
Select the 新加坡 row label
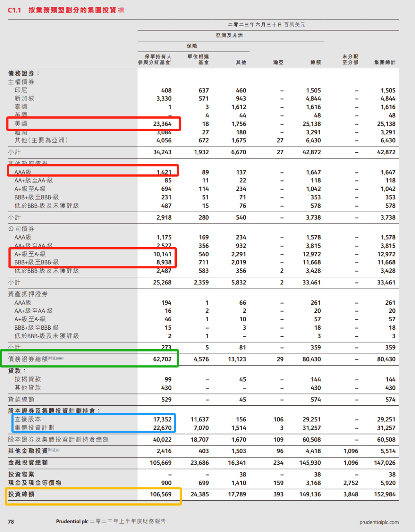pos(24,99)
